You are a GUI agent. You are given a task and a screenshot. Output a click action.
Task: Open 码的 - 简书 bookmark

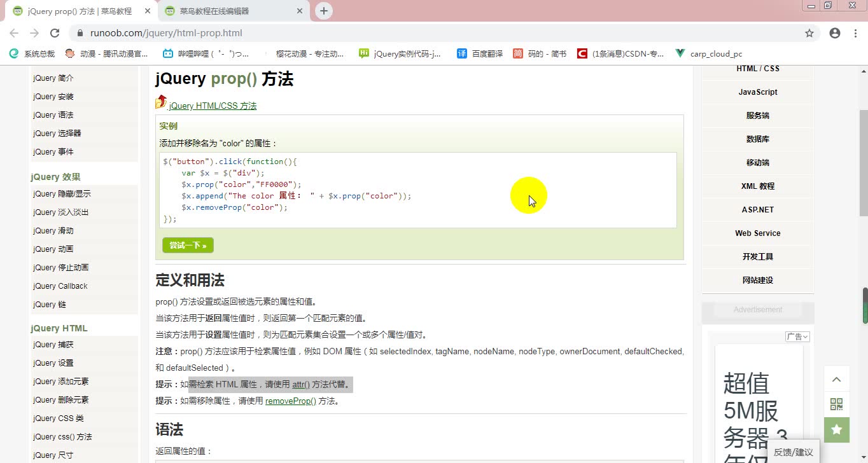tap(540, 54)
